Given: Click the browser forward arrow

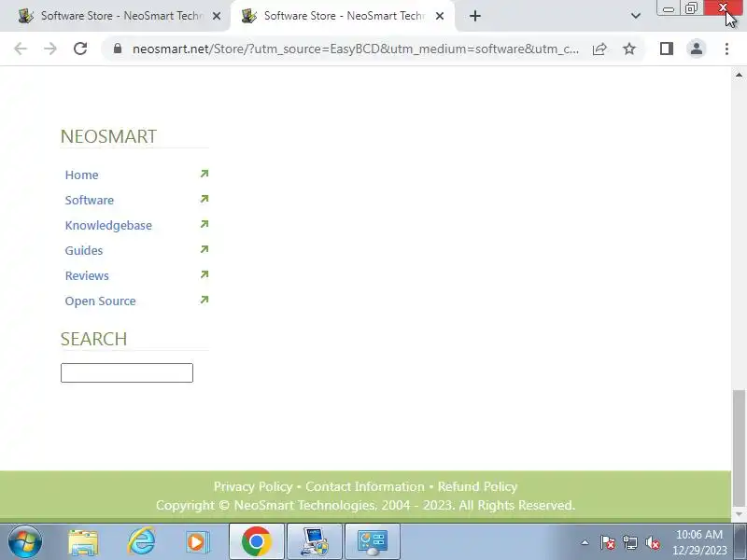Looking at the screenshot, I should 50,49.
